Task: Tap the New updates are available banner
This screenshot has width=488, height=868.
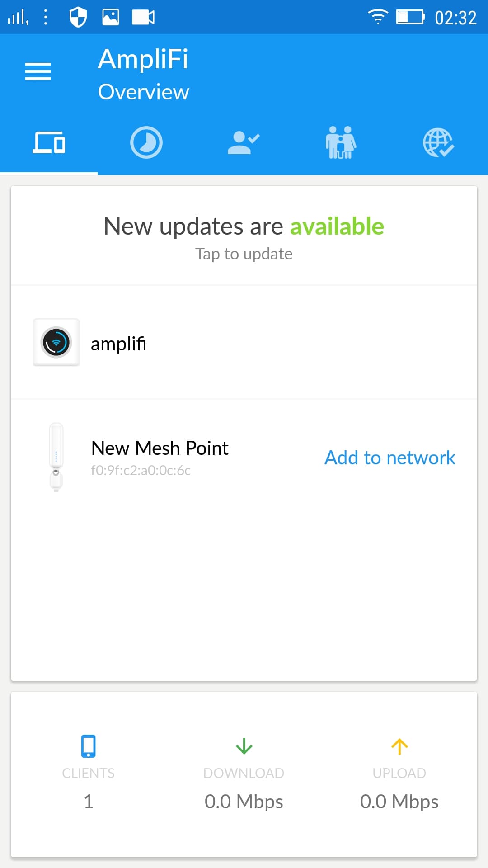Action: coord(244,226)
